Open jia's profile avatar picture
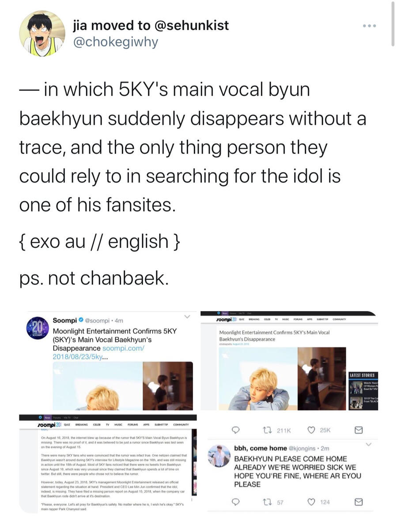This screenshot has width=397, height=532. (42, 34)
